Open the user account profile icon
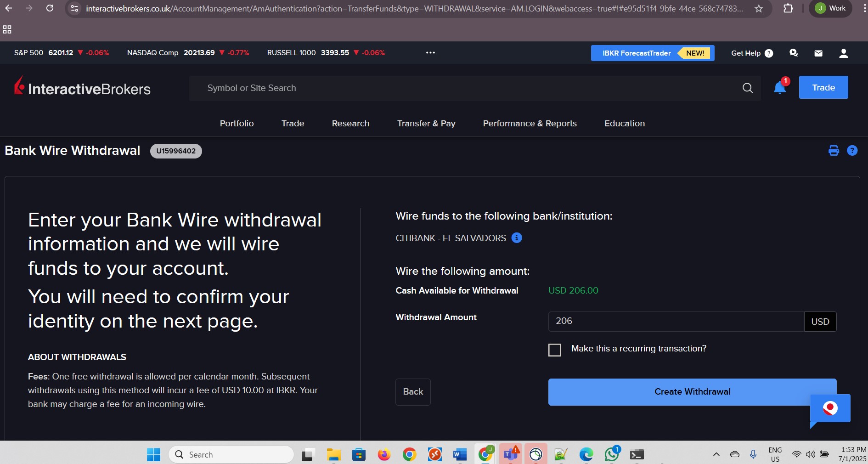The height and width of the screenshot is (464, 868). pos(844,53)
